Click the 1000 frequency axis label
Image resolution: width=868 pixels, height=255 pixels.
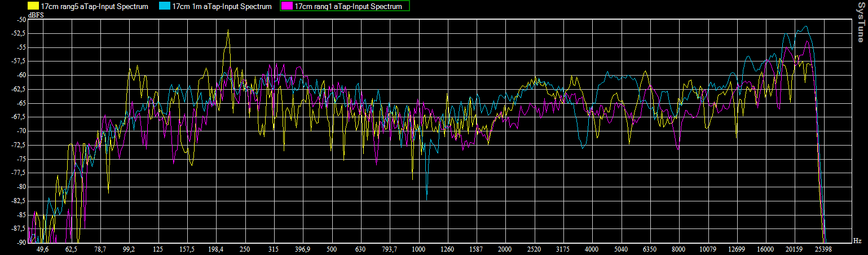(418, 249)
